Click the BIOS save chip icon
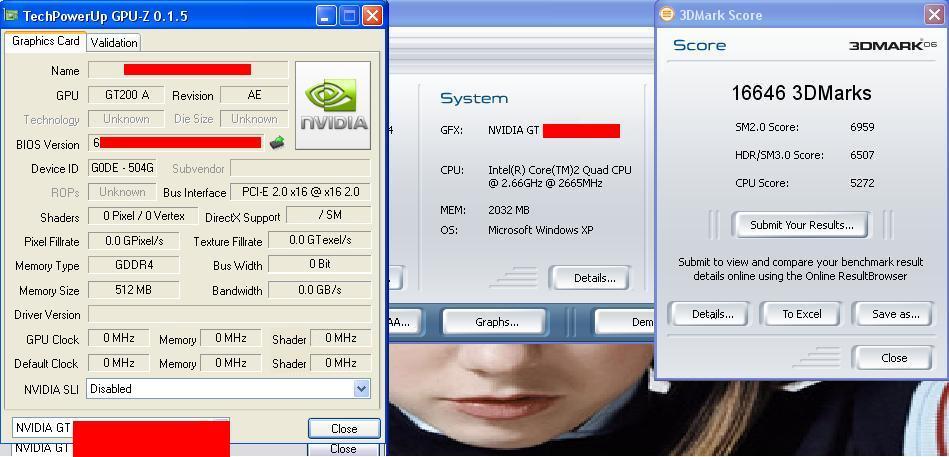The width and height of the screenshot is (949, 457). pos(277,143)
